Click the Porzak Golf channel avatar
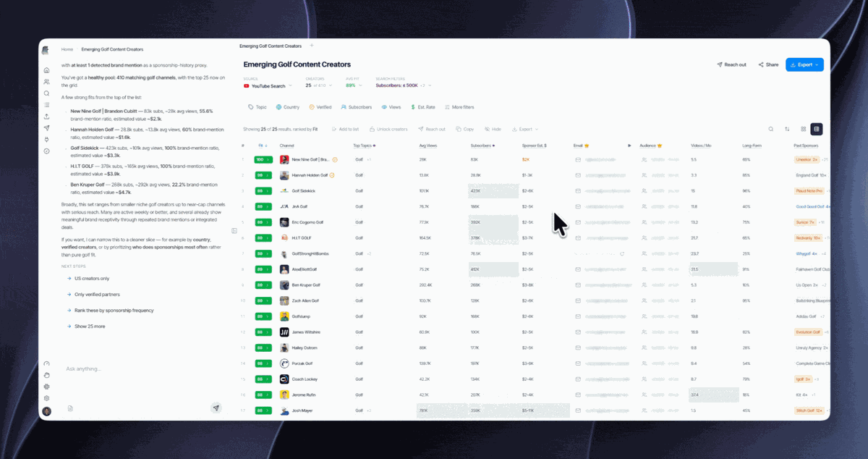The height and width of the screenshot is (459, 868). pos(284,363)
